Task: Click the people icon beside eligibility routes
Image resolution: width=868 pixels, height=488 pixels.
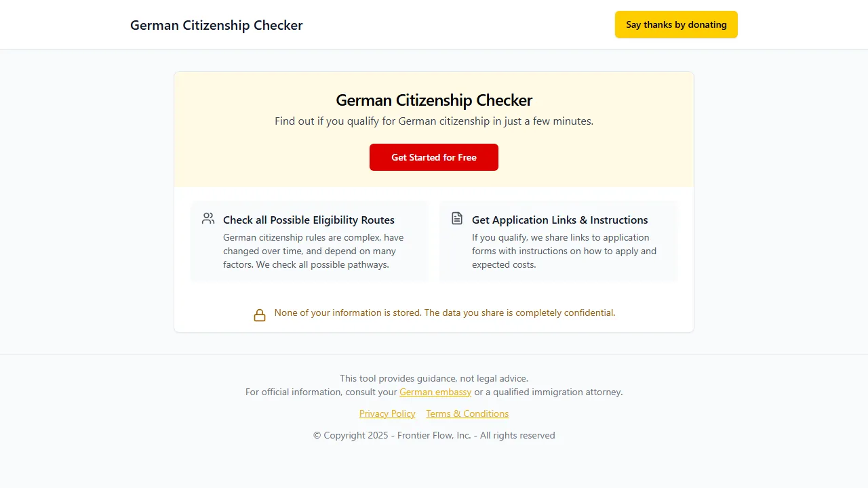Action: pyautogui.click(x=208, y=218)
